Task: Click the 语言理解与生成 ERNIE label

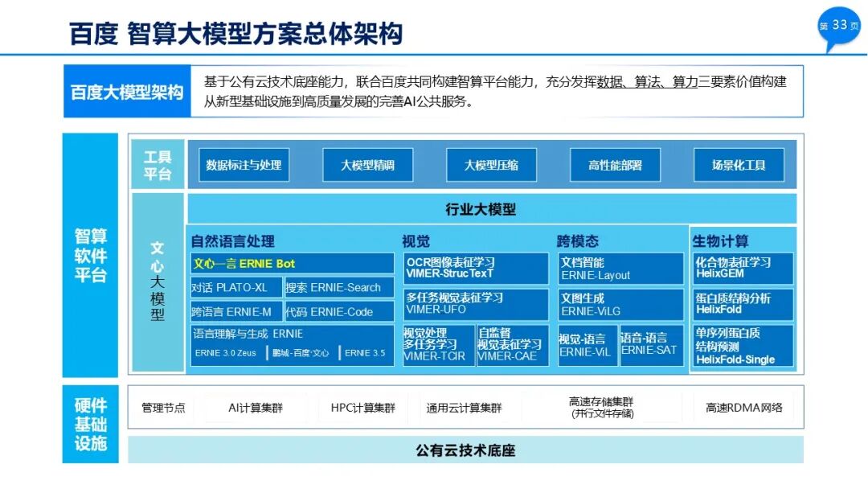Action: coord(248,334)
